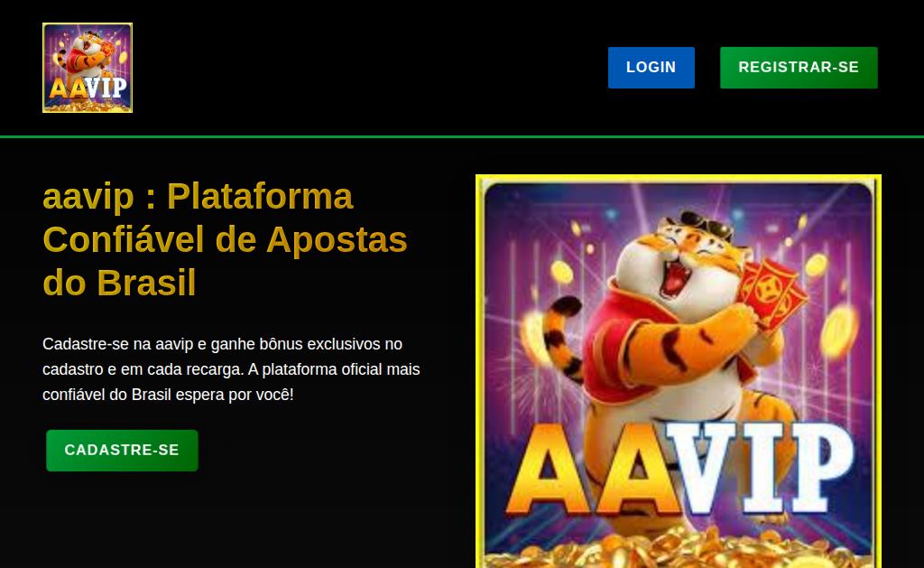Screen dimensions: 924x568
Task: Open the LOGIN button
Action: point(651,67)
